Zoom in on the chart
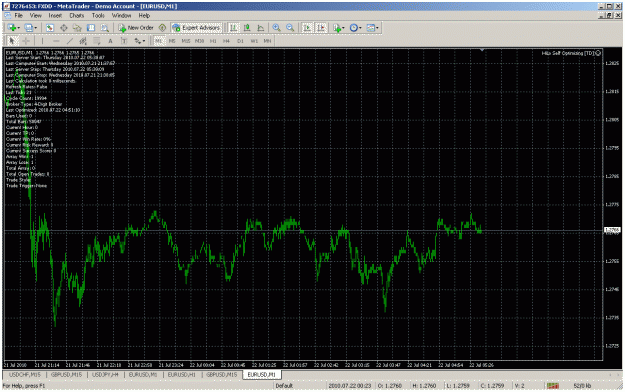625x392 pixels. pos(276,28)
